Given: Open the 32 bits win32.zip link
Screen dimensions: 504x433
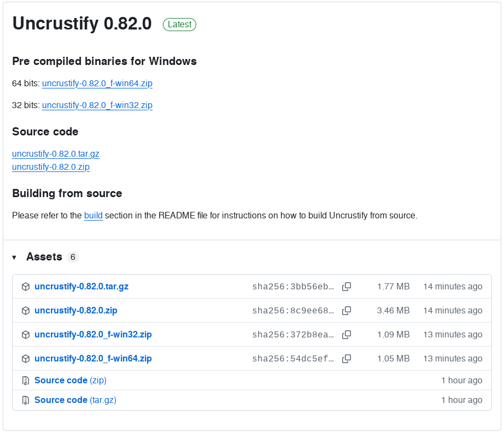Looking at the screenshot, I should tap(97, 105).
